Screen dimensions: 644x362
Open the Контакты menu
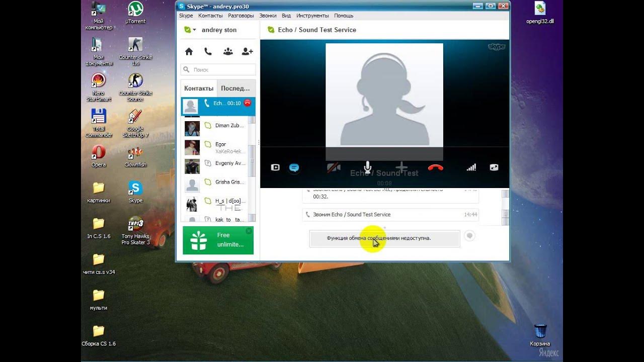point(210,16)
